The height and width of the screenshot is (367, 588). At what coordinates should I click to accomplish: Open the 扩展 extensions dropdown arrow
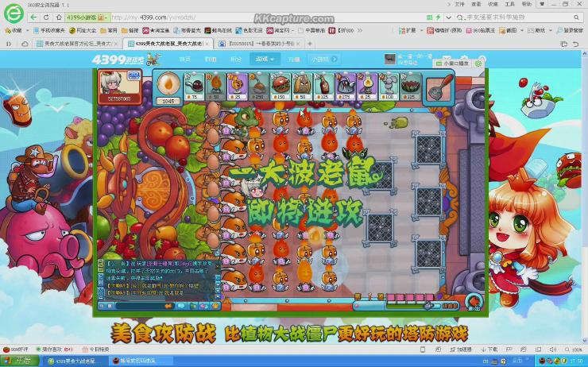pos(421,30)
